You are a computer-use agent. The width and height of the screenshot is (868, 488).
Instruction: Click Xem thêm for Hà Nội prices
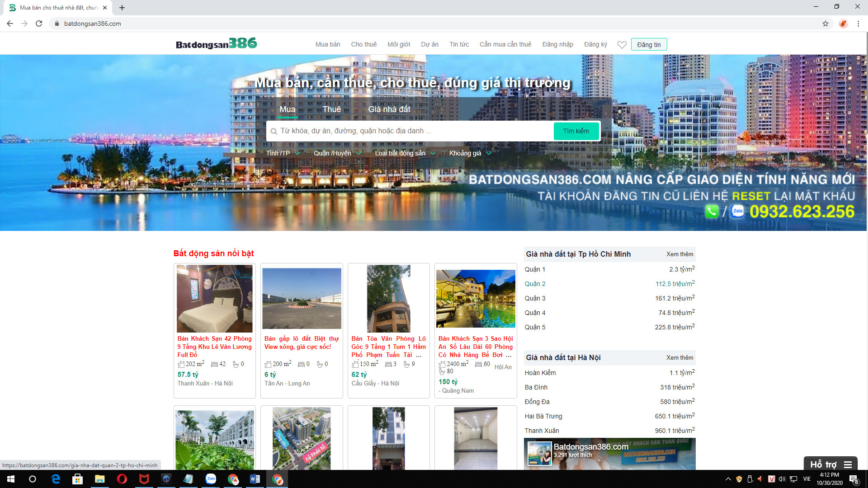pyautogui.click(x=679, y=357)
